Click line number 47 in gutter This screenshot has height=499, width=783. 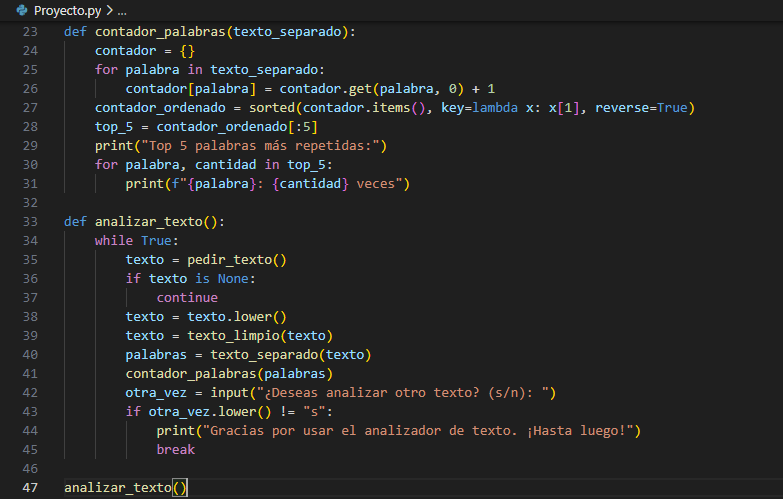(x=30, y=488)
